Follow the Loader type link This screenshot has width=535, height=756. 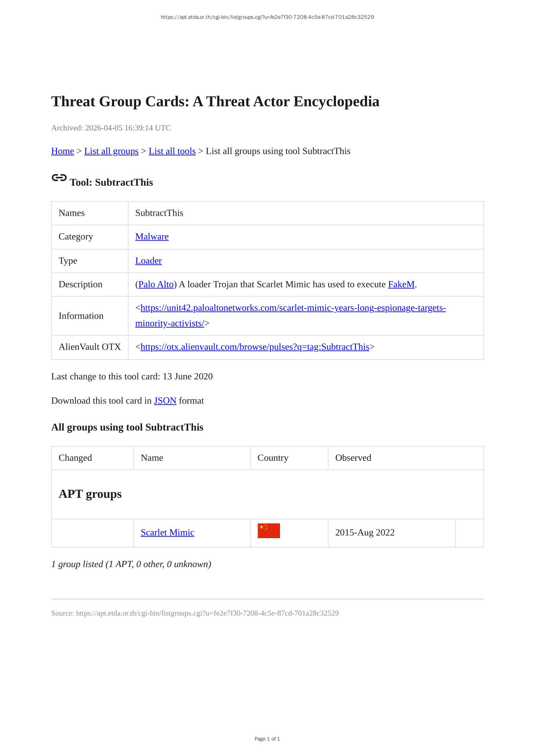click(148, 261)
